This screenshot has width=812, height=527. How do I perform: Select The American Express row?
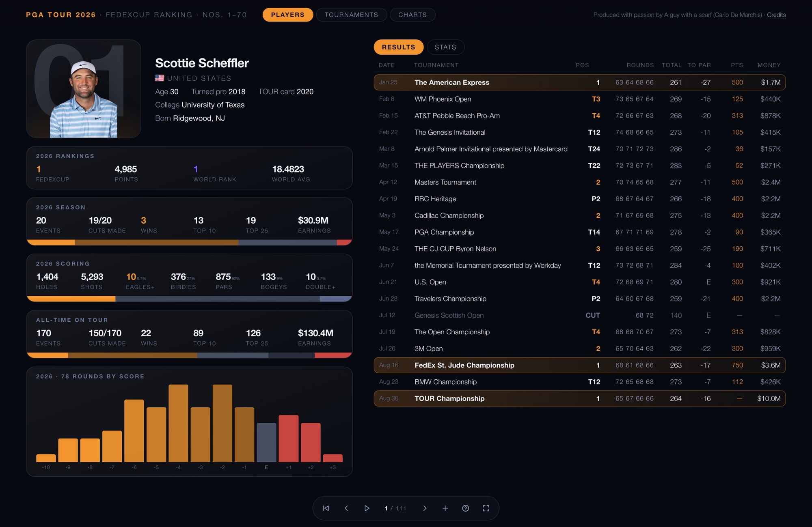[x=579, y=82]
